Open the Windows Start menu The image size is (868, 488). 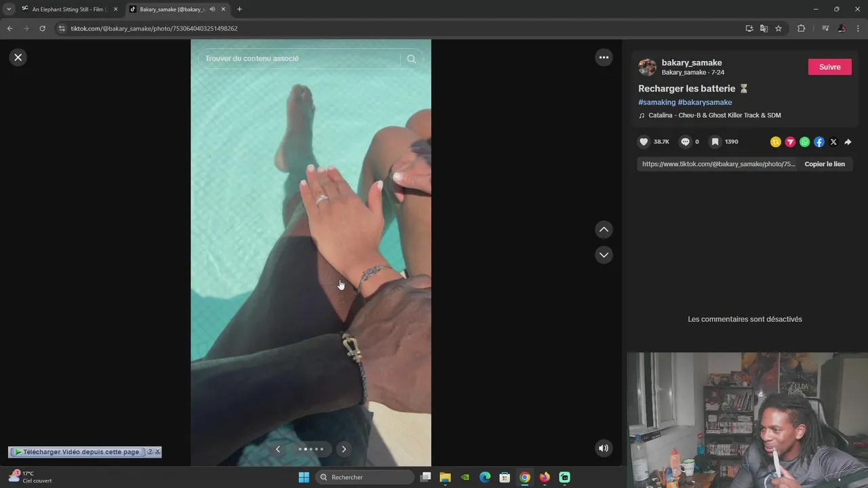pyautogui.click(x=304, y=477)
